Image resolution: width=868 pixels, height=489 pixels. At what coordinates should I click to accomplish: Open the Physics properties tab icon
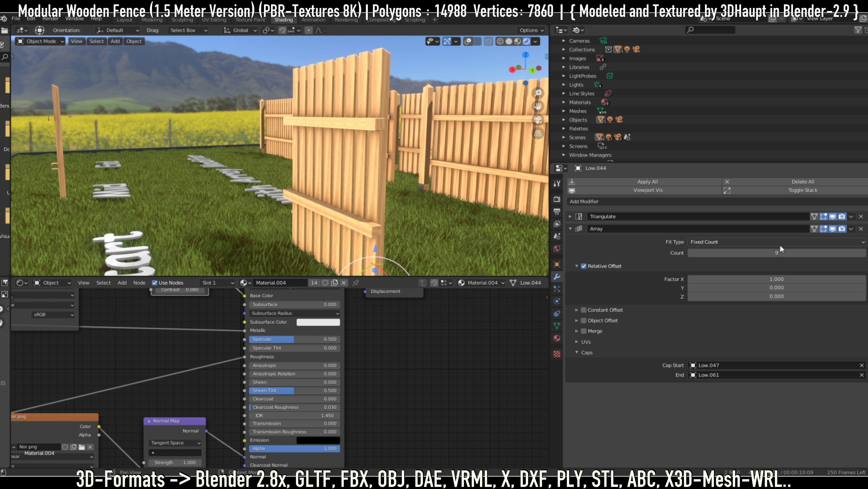coord(557,301)
